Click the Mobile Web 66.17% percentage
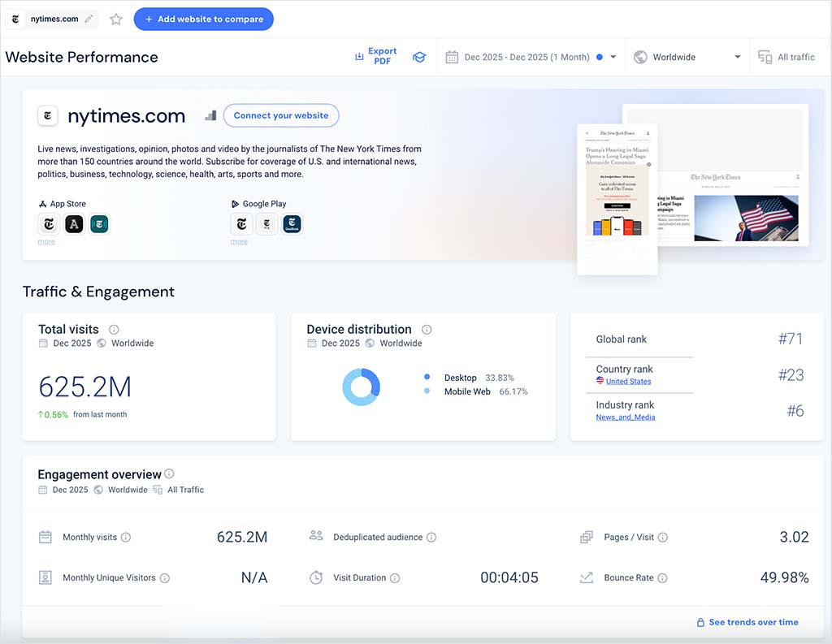The width and height of the screenshot is (832, 644). pyautogui.click(x=513, y=391)
